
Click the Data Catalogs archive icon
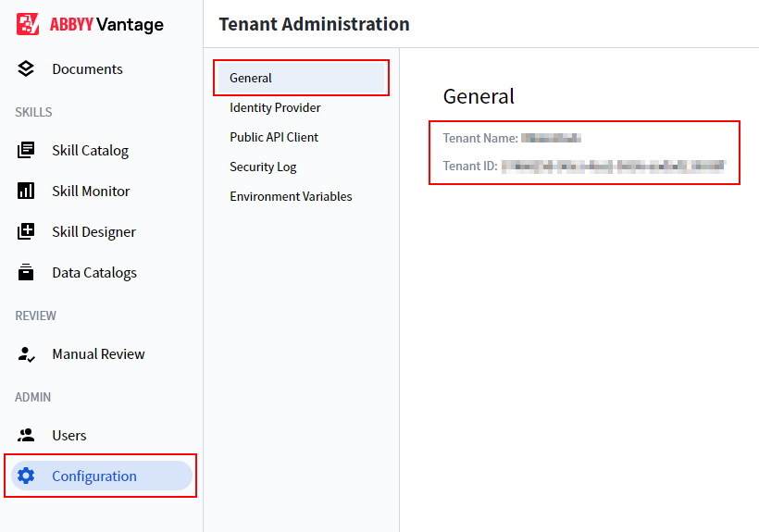[26, 272]
